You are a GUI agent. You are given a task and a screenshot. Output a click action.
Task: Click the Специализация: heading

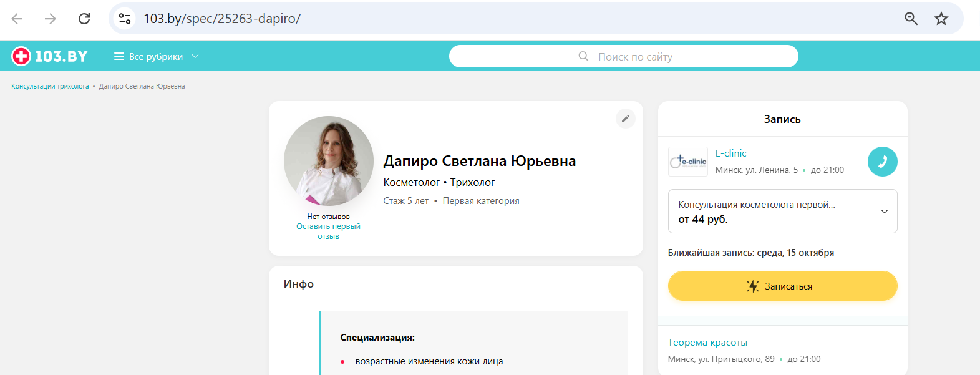pos(377,338)
